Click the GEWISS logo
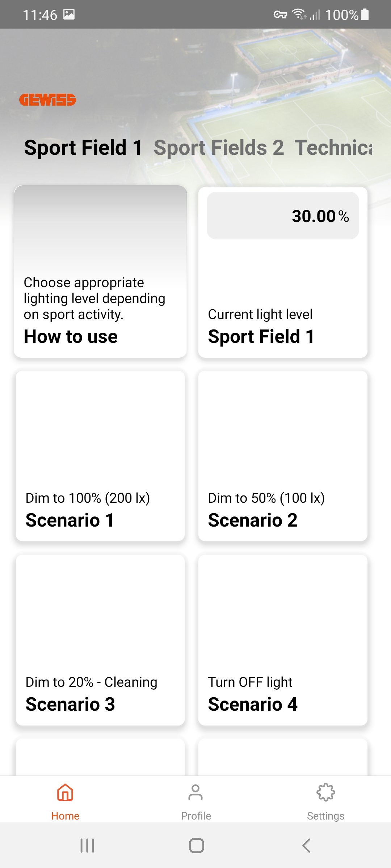Viewport: 391px width, 868px height. coord(47,100)
